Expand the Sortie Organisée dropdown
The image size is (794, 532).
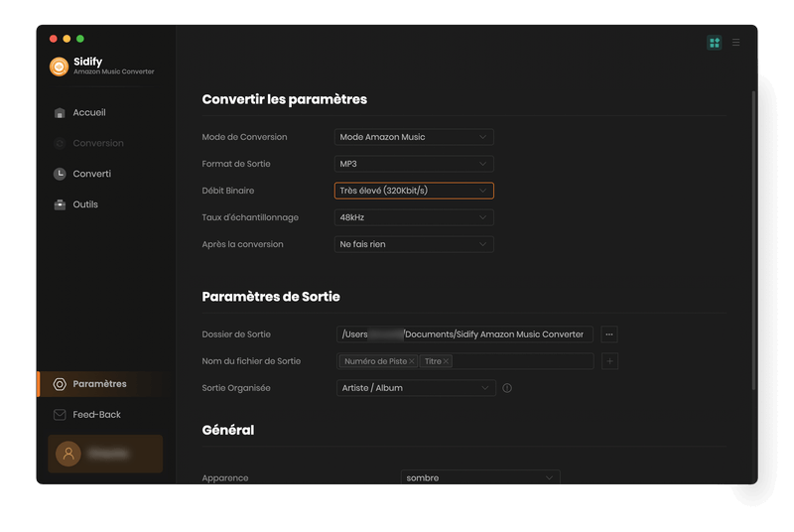point(415,388)
